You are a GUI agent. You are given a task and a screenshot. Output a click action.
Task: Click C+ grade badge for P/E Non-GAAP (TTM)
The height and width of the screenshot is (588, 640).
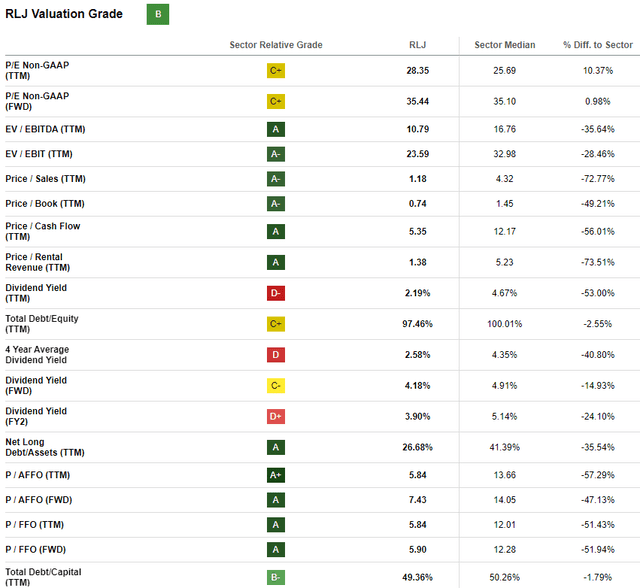tap(276, 71)
